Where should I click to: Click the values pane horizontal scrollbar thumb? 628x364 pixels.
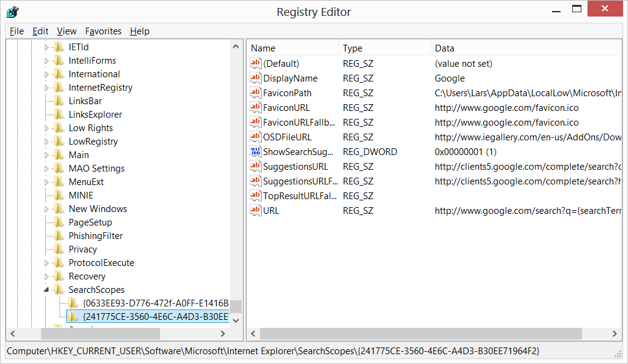(x=421, y=333)
